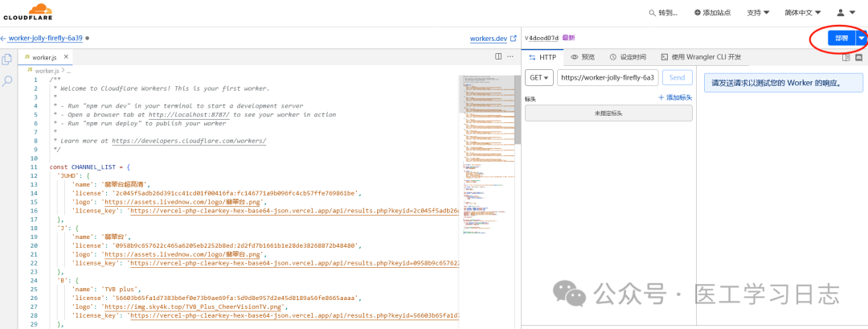868x329 pixels.
Task: Open the Search magnifier icon in sidebar
Action: tap(7, 81)
